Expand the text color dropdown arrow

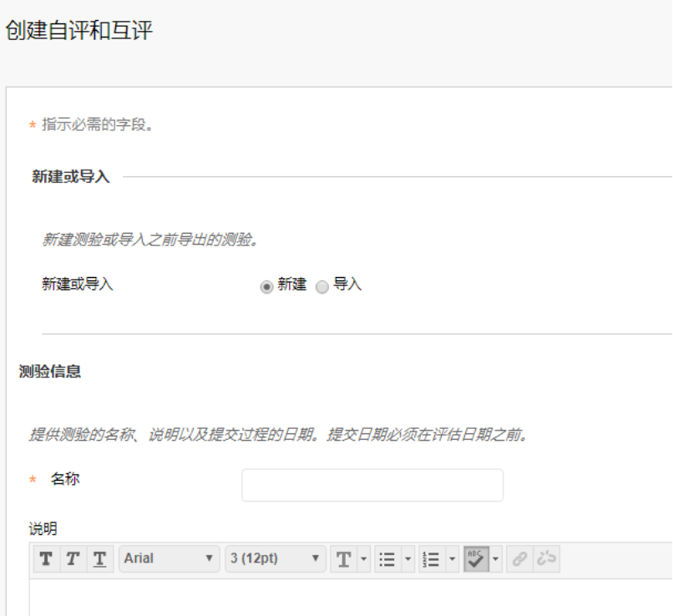[364, 558]
